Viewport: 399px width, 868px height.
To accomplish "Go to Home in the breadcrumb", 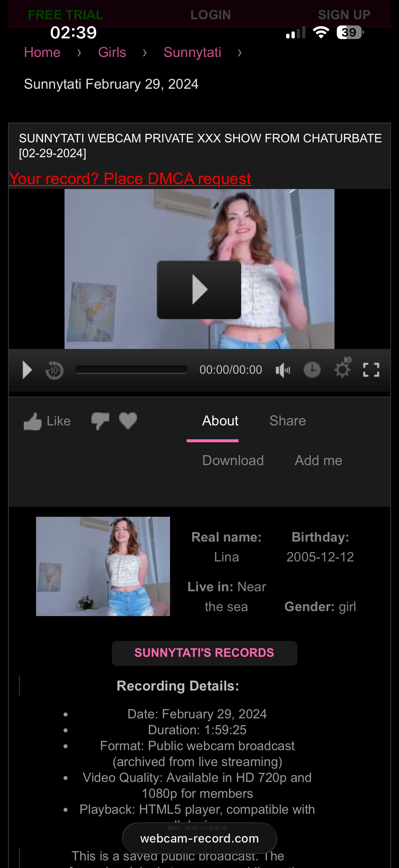I will pos(42,52).
